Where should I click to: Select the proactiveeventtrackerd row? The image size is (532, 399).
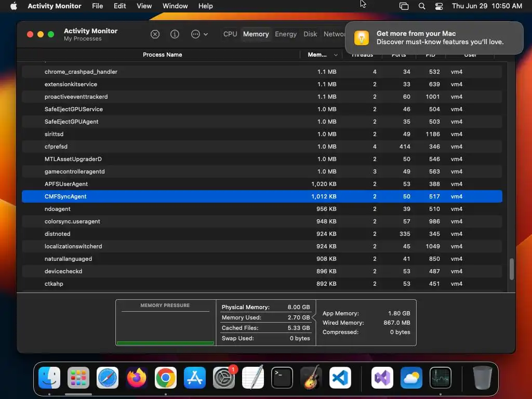click(x=262, y=97)
